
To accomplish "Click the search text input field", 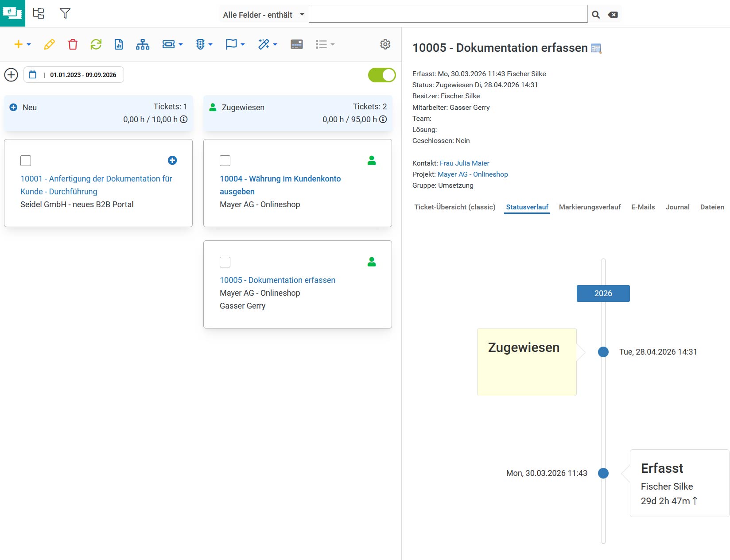I will coord(448,14).
